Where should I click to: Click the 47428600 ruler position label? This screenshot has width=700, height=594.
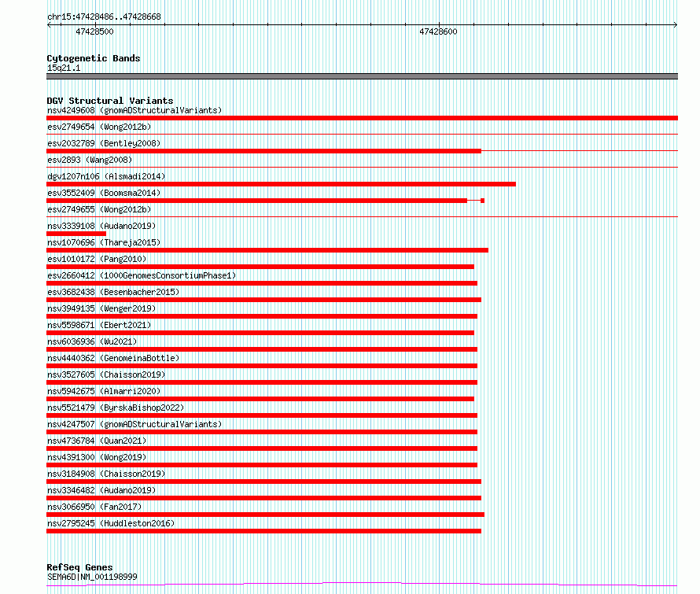coord(438,31)
